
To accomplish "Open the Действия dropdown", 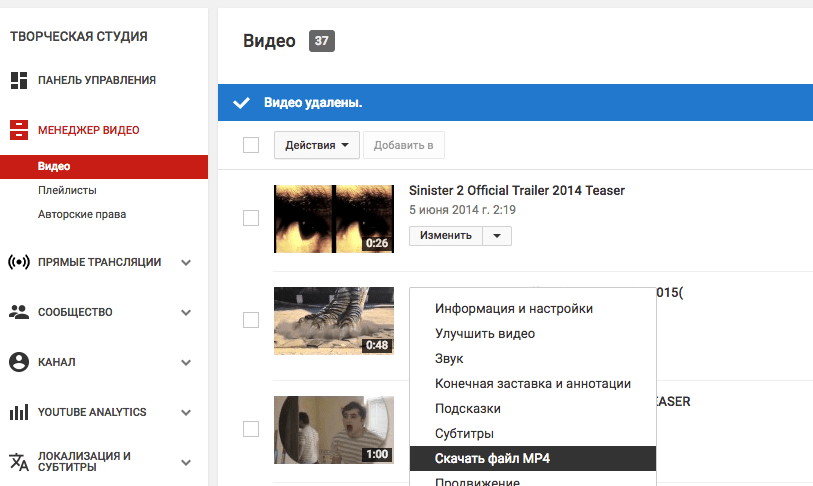I will [x=316, y=146].
